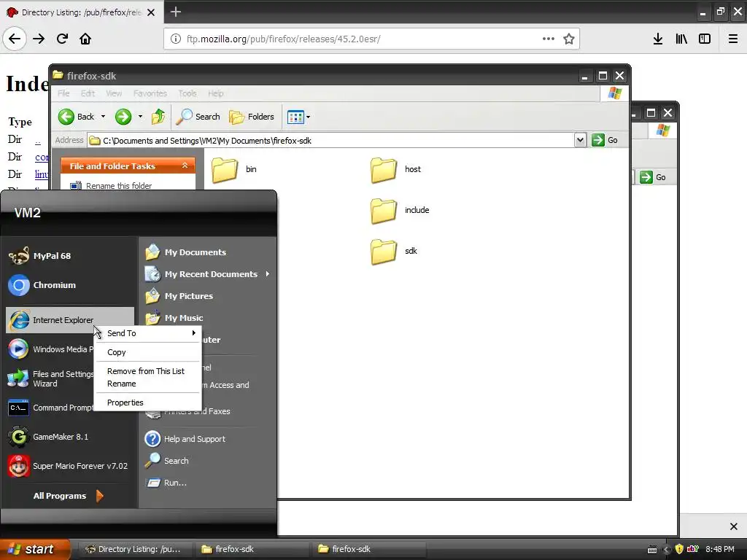
Task: Expand My Recent Documents submenu
Action: tap(208, 274)
